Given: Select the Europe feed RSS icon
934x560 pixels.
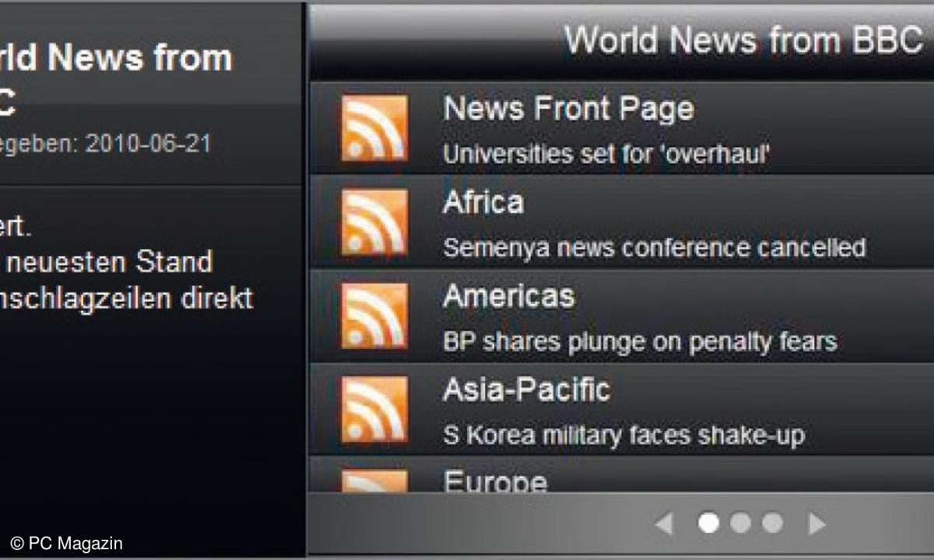Looking at the screenshot, I should [374, 481].
